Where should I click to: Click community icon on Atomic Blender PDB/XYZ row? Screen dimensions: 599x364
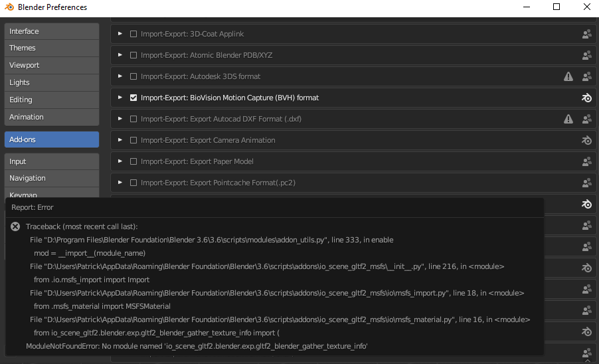[587, 55]
